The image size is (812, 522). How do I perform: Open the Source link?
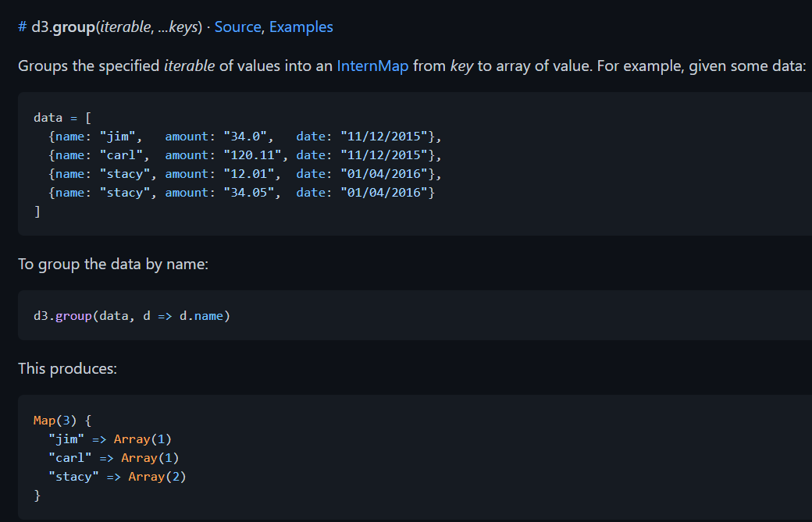click(x=237, y=27)
